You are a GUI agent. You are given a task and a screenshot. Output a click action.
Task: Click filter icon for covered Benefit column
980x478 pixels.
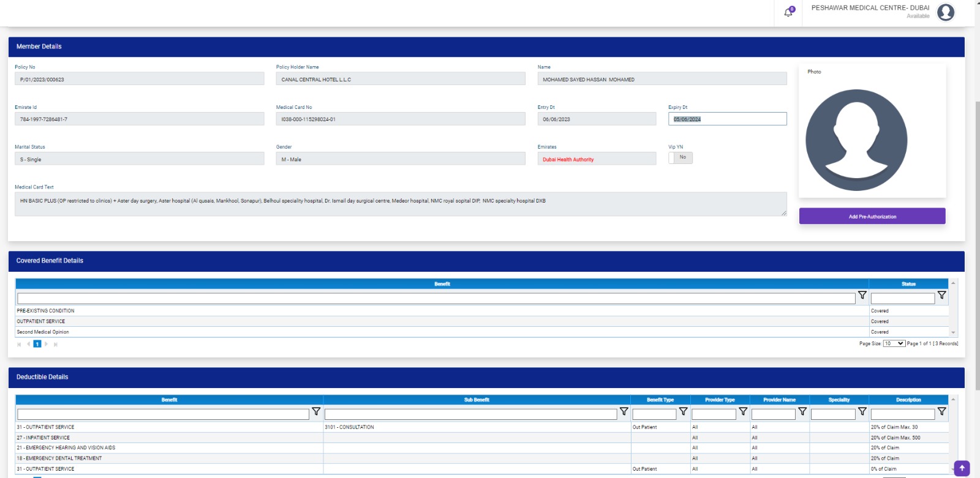click(862, 295)
